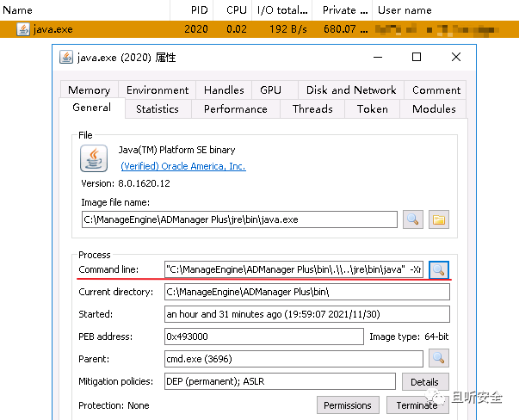Sort by the CPU column header
This screenshot has height=420, width=519.
click(x=232, y=10)
